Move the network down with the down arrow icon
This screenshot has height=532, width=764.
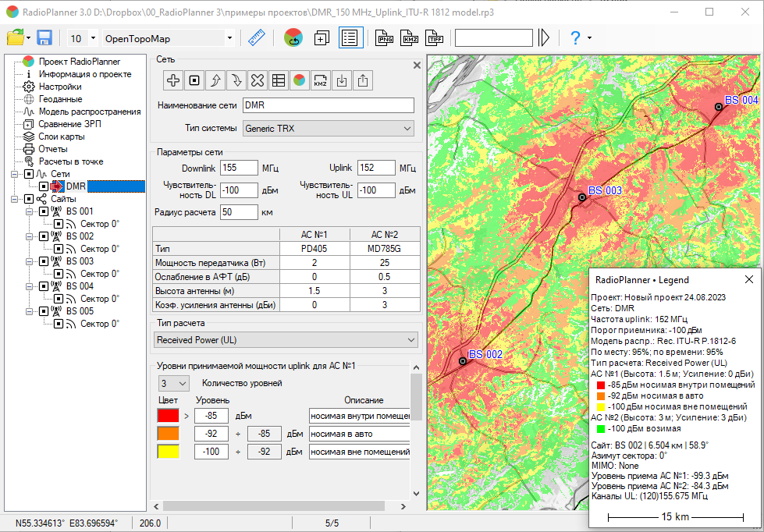236,80
